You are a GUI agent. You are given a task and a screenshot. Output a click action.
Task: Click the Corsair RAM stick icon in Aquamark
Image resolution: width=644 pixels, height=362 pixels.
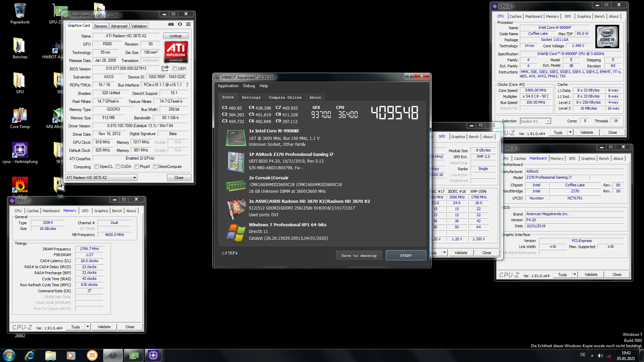click(x=236, y=185)
